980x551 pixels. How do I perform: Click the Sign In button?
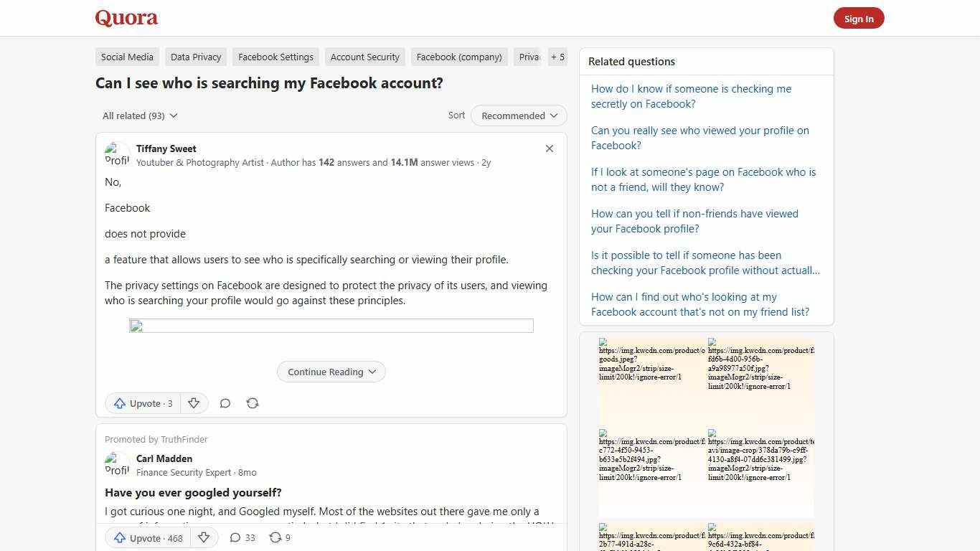tap(859, 18)
